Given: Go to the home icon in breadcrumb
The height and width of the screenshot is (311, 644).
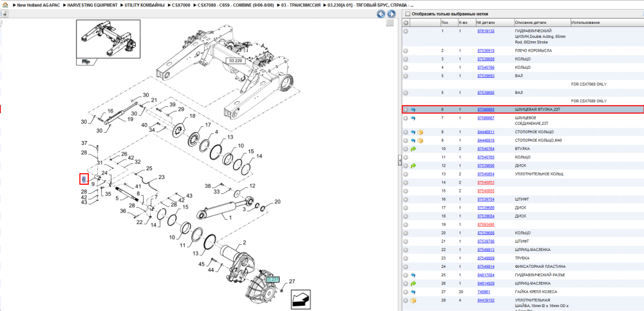Looking at the screenshot, I should [5, 5].
